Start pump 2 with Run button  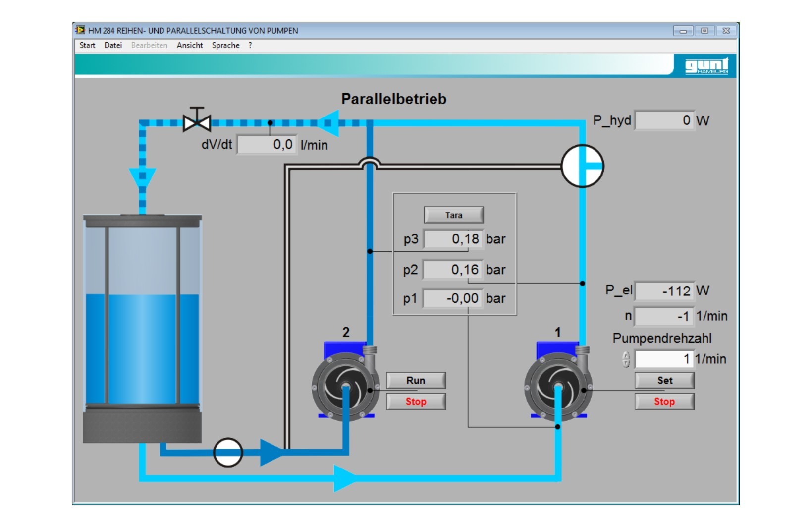coord(416,380)
